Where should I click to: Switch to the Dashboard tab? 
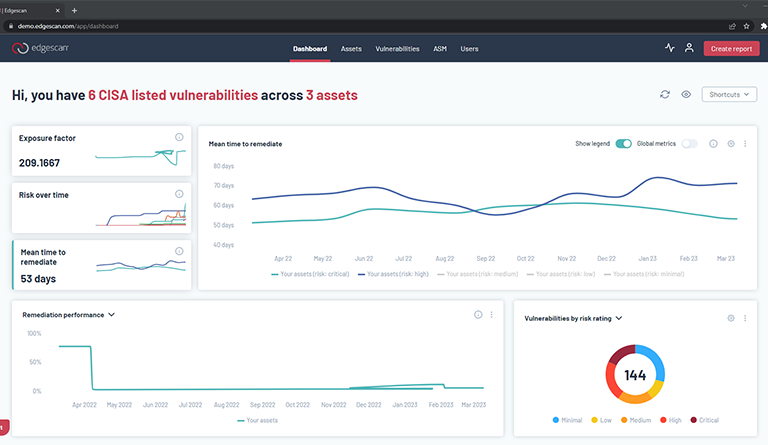[310, 49]
